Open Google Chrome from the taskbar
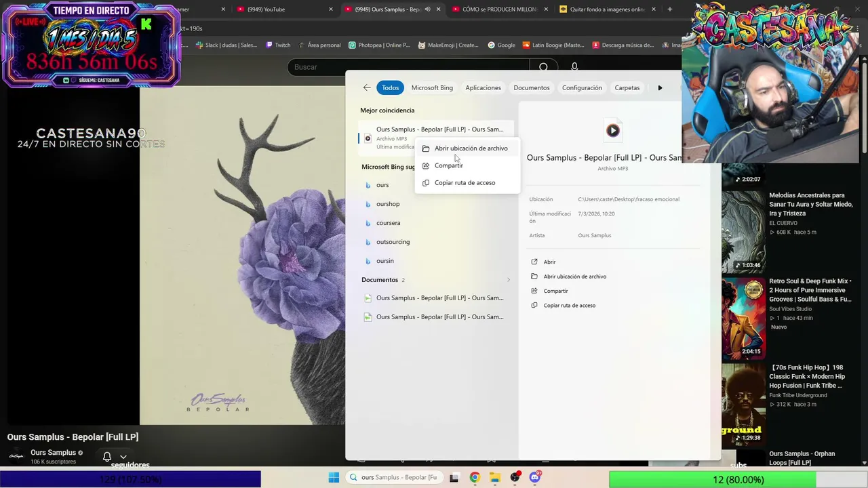868x488 pixels. 475,478
